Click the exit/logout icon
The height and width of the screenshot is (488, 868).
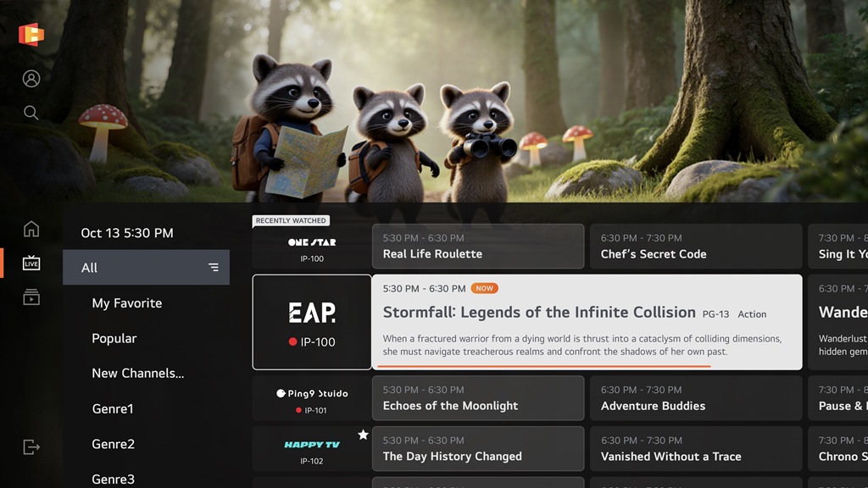(31, 446)
